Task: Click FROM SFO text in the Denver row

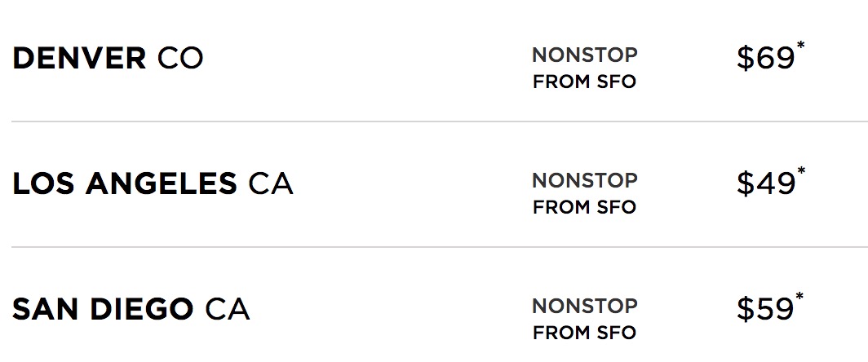Action: tap(584, 82)
